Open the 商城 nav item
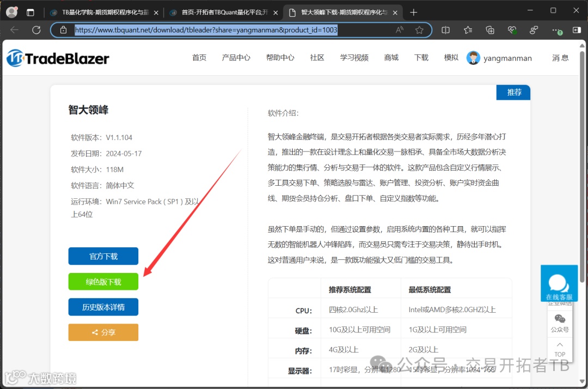 tap(391, 58)
